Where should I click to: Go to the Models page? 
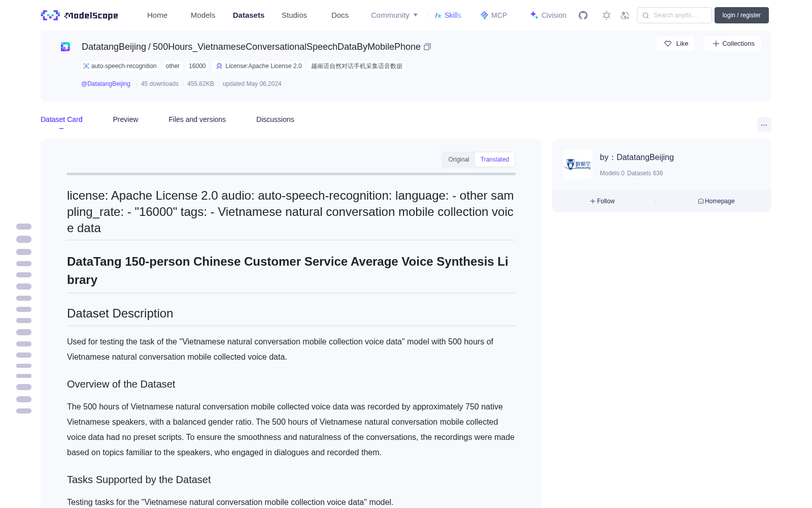(x=203, y=15)
